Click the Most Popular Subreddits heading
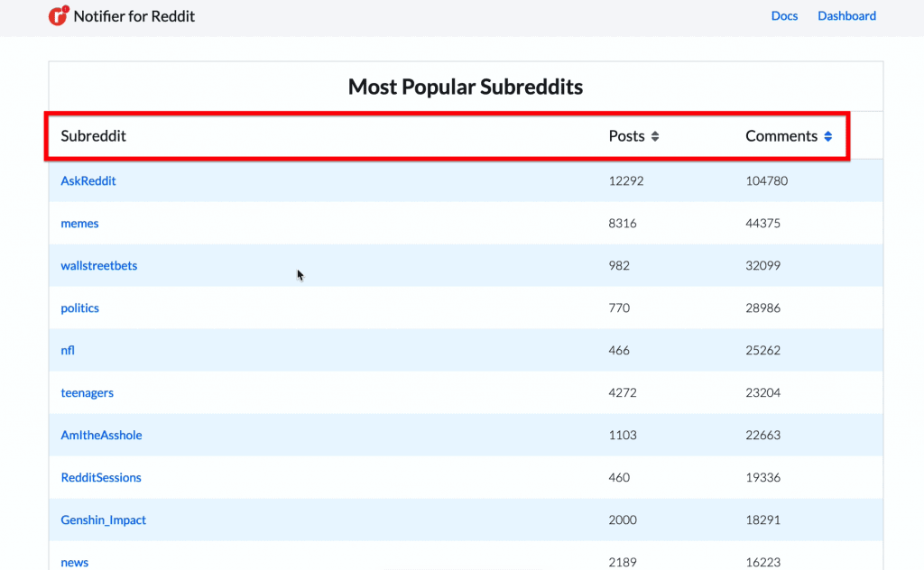 click(466, 87)
